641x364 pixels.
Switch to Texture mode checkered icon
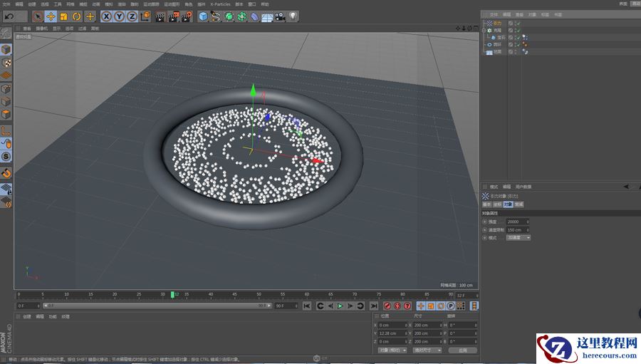[x=6, y=63]
